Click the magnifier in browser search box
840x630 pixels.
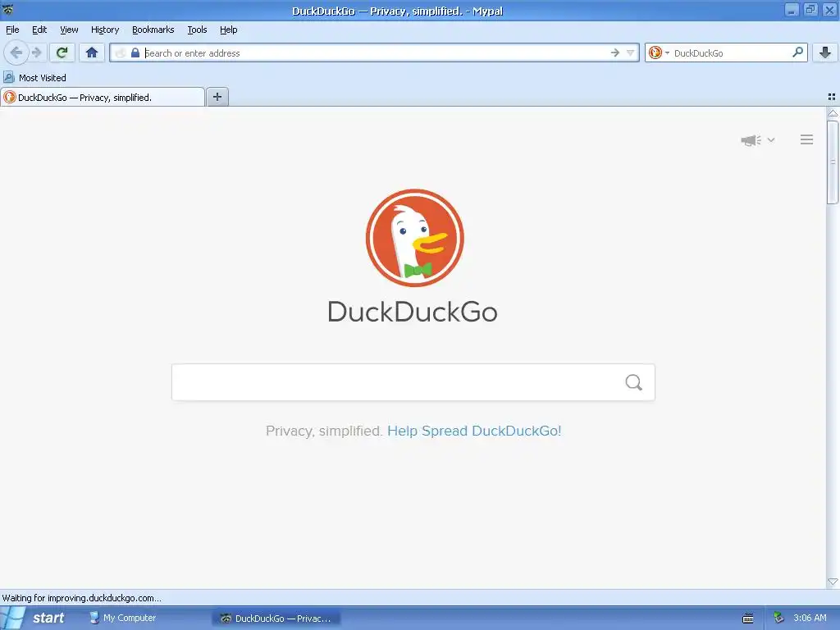coord(797,52)
